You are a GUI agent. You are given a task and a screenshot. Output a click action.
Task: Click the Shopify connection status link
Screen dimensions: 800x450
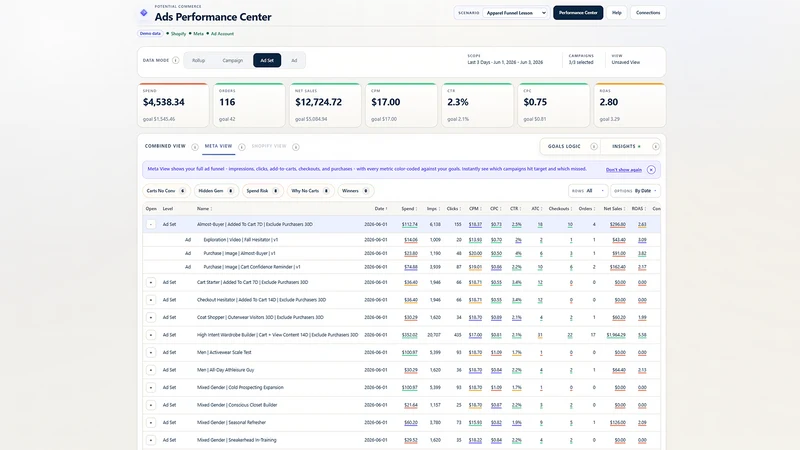[x=178, y=34]
